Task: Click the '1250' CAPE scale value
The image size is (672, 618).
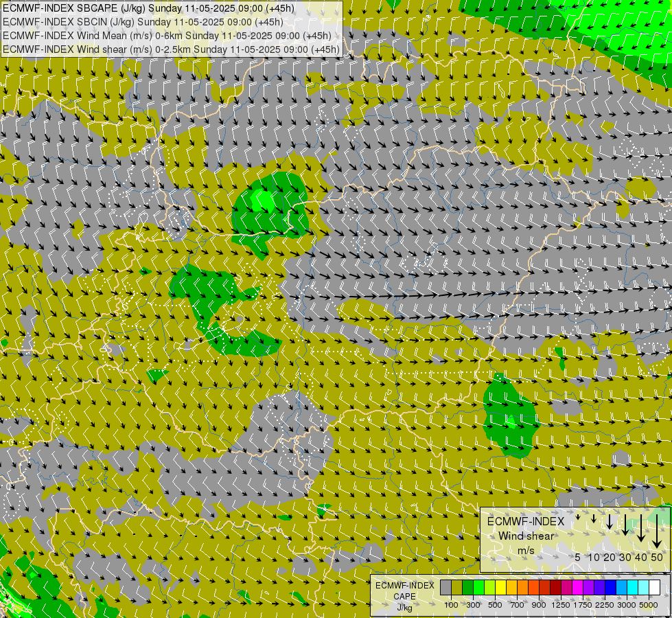Action: coord(561,605)
